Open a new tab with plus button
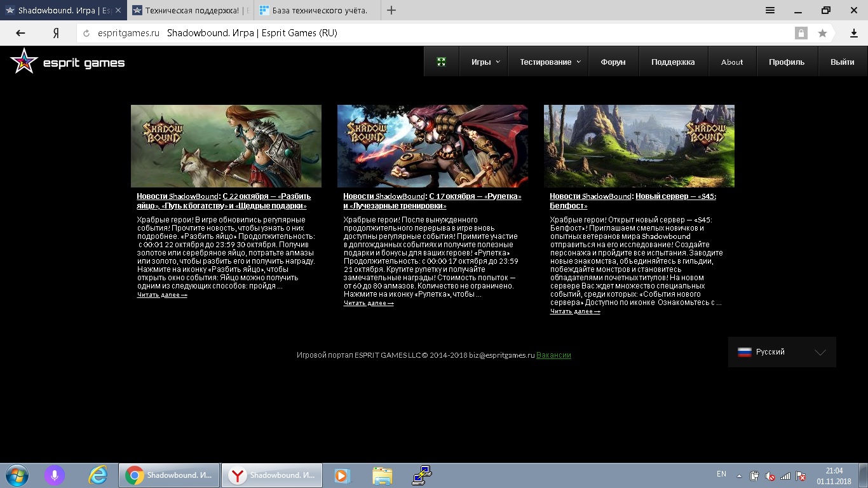This screenshot has width=868, height=488. [391, 10]
